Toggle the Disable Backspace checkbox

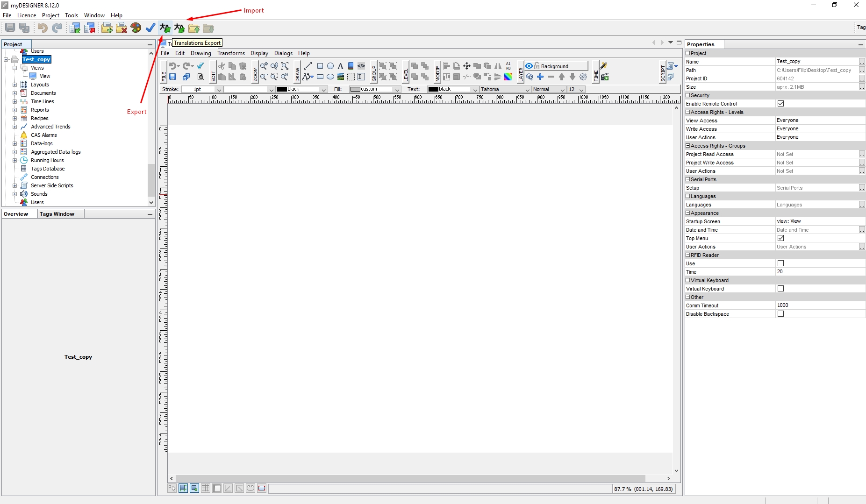coord(780,314)
